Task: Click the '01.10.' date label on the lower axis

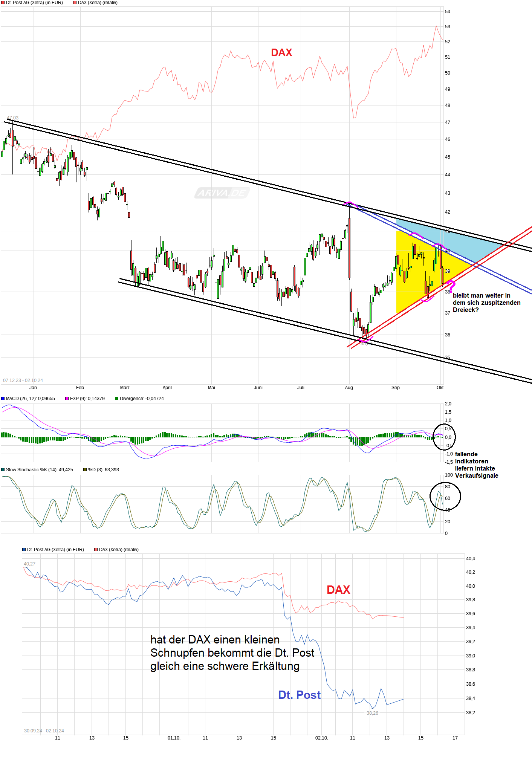Action: click(x=174, y=738)
